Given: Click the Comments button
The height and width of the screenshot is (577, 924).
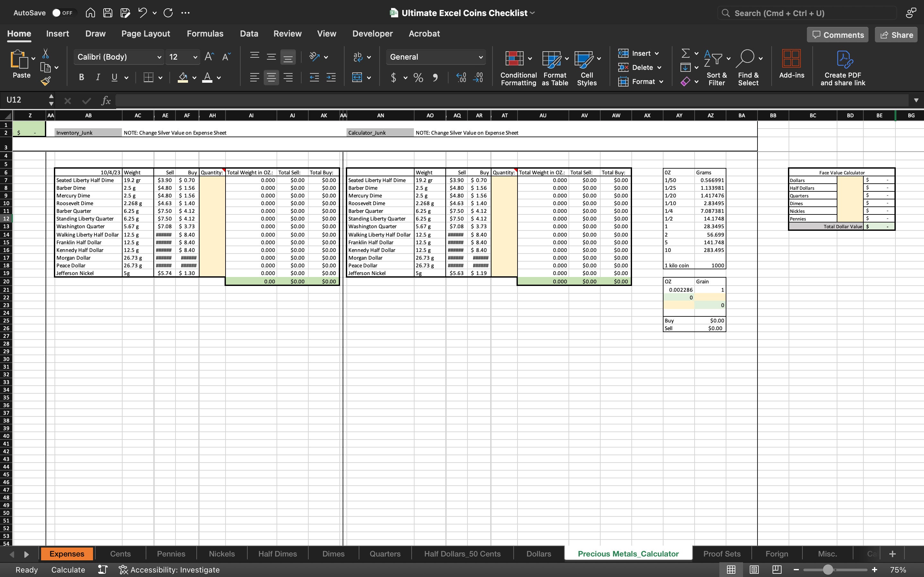Looking at the screenshot, I should (x=837, y=34).
